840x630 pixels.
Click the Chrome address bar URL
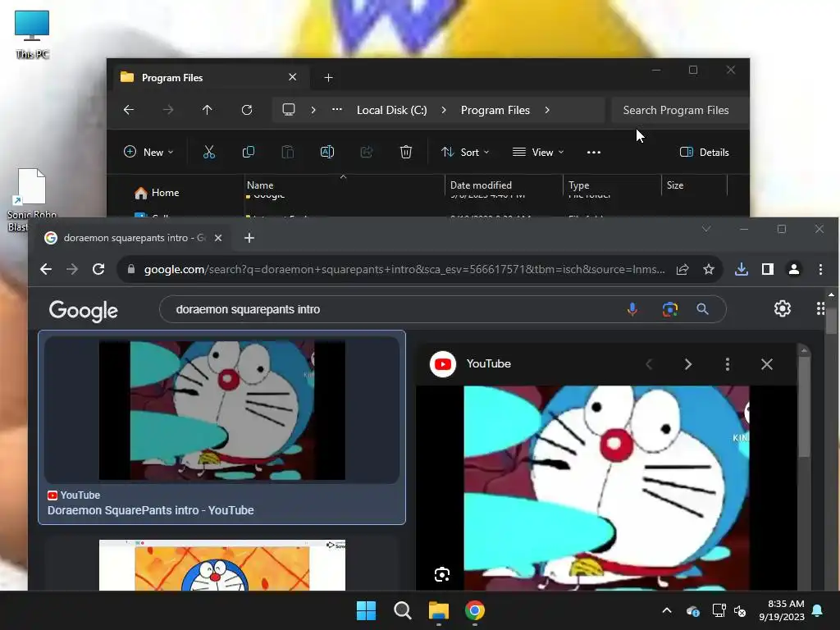(404, 269)
